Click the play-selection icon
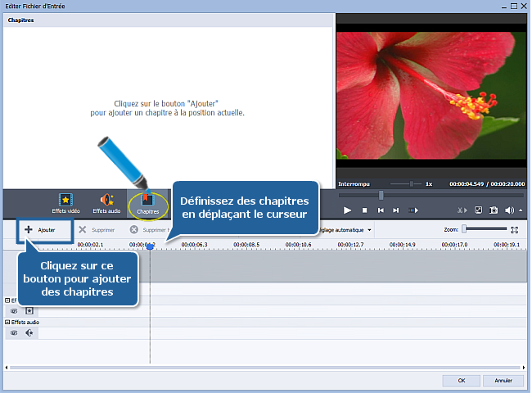 pos(413,210)
